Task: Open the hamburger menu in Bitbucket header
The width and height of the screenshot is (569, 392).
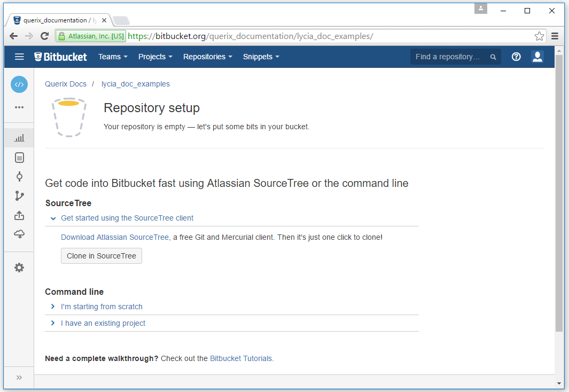Action: [x=19, y=57]
